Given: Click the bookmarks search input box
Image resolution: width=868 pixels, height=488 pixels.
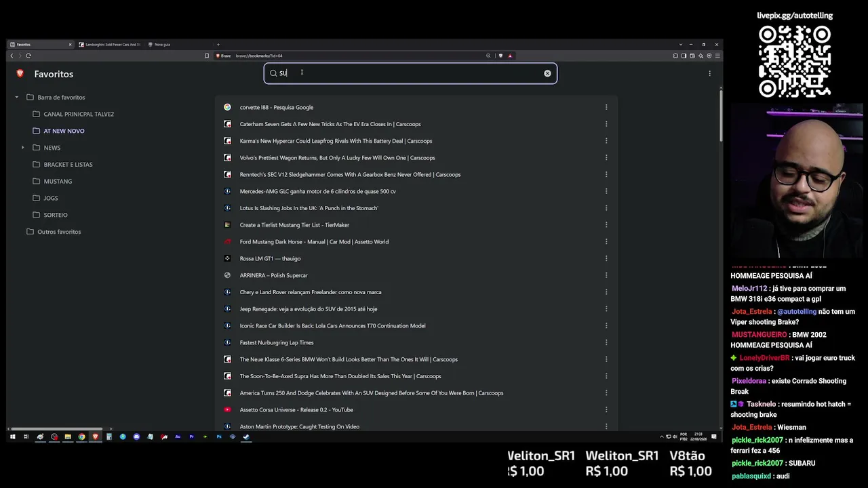Looking at the screenshot, I should pos(410,73).
